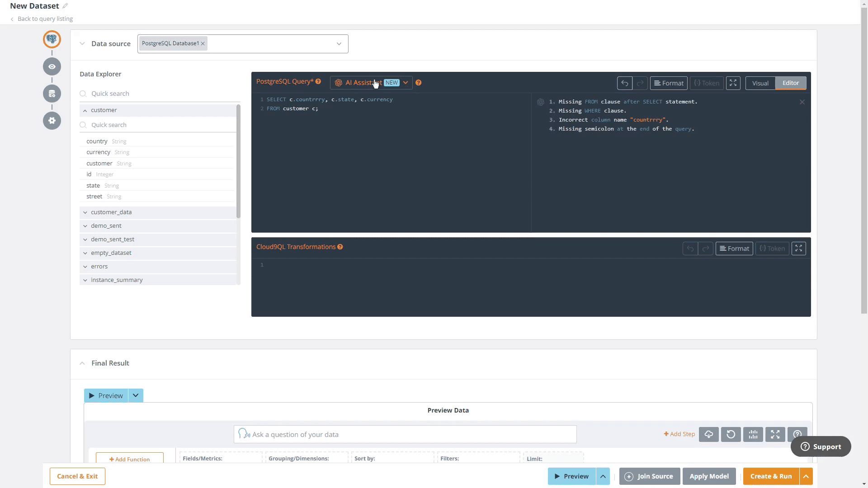Switch to Visual query mode
Image resolution: width=868 pixels, height=488 pixels.
click(x=760, y=83)
